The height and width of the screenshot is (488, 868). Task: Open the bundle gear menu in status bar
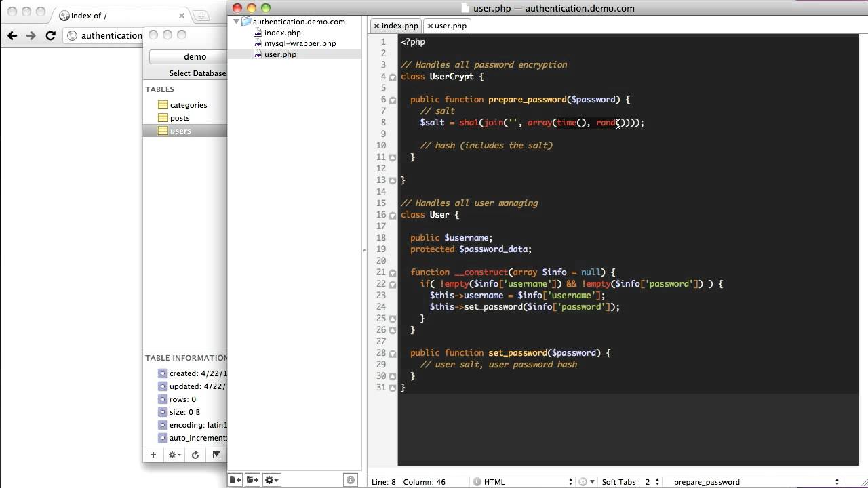tap(586, 482)
